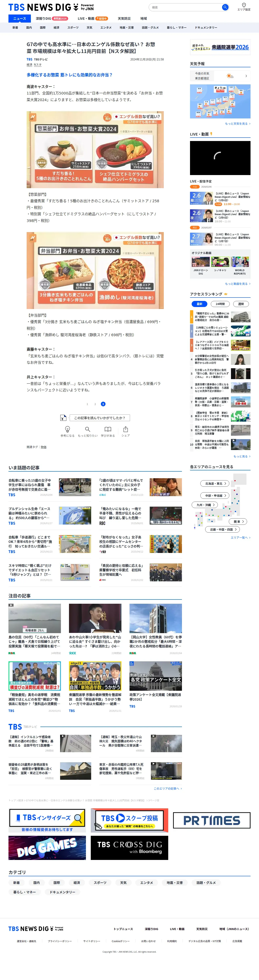Select the 週間 ranking filter
259x980 pixels.
pyautogui.click(x=241, y=304)
